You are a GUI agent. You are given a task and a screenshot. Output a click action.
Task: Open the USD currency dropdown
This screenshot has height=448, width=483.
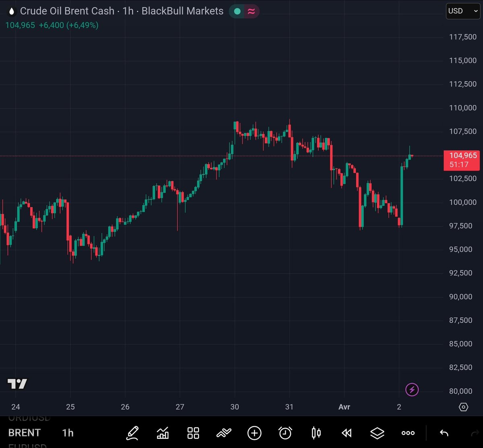coord(463,11)
